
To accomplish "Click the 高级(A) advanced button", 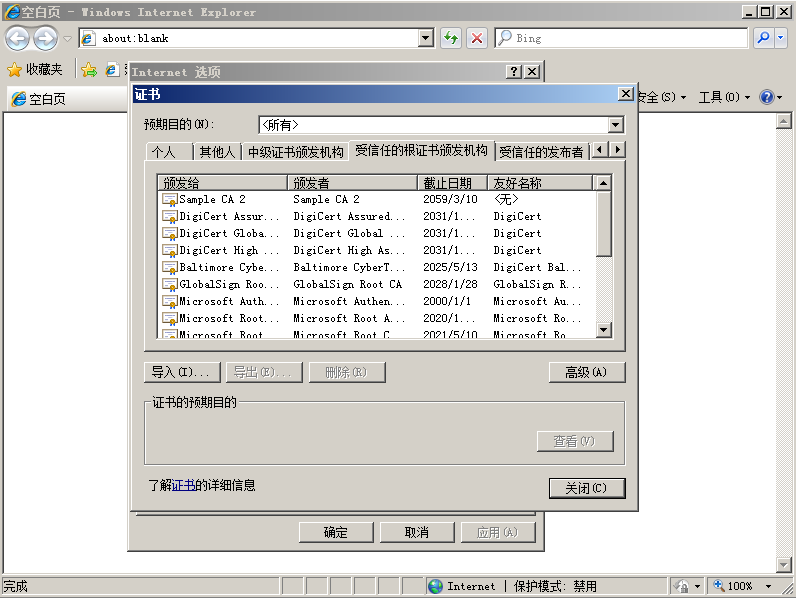I will tap(587, 372).
